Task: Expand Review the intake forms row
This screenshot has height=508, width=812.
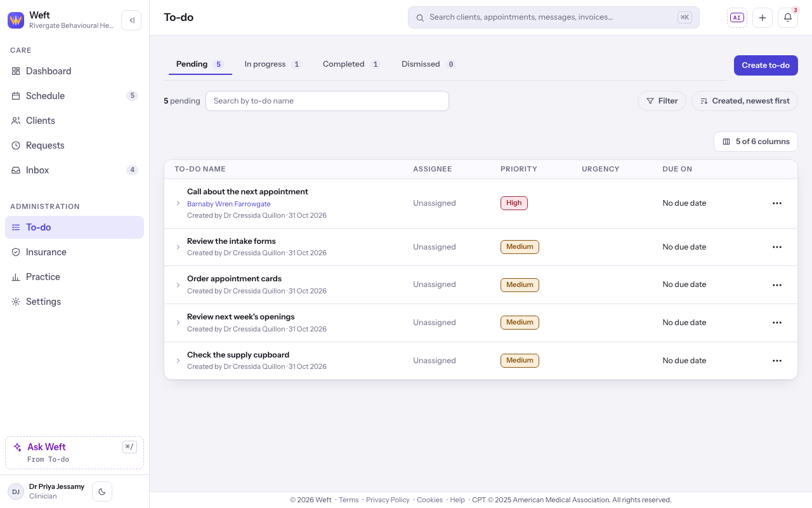Action: click(x=178, y=247)
